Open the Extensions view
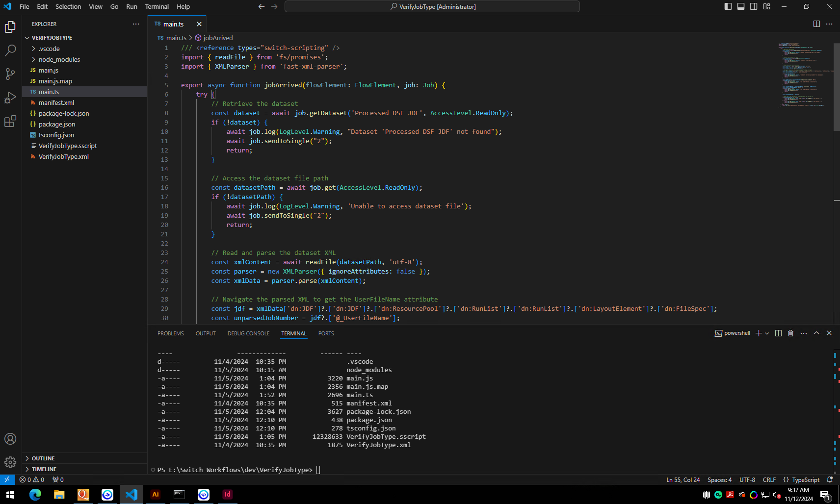The height and width of the screenshot is (504, 840). pyautogui.click(x=10, y=121)
